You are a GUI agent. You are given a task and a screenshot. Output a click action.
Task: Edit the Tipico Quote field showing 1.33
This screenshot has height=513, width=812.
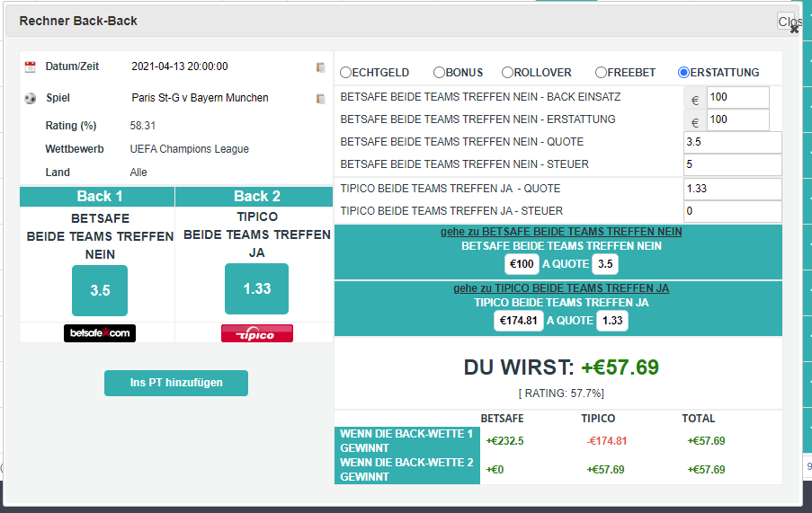coord(732,189)
